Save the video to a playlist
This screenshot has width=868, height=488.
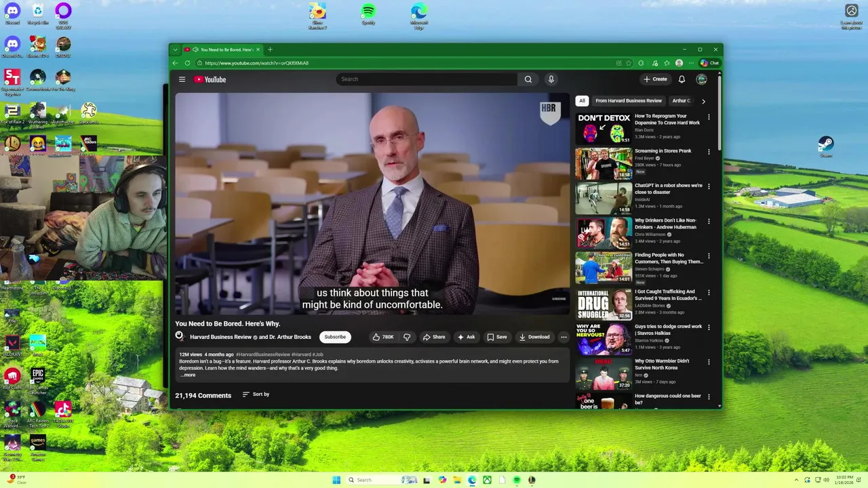(x=497, y=337)
